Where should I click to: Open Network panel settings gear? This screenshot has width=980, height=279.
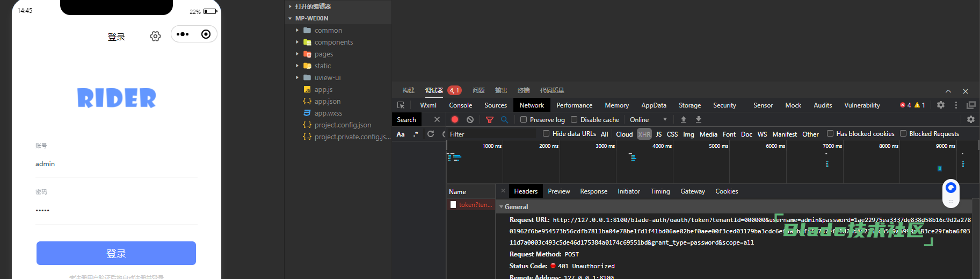tap(970, 119)
